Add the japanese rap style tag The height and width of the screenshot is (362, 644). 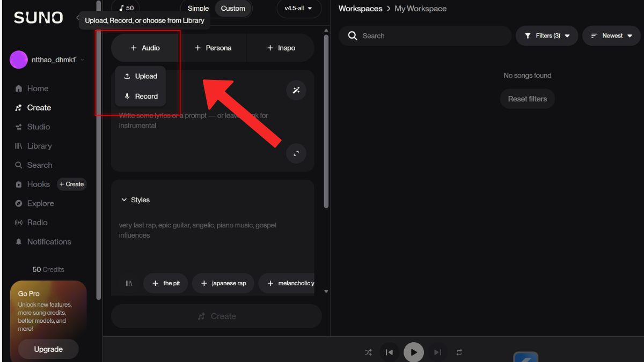[223, 283]
